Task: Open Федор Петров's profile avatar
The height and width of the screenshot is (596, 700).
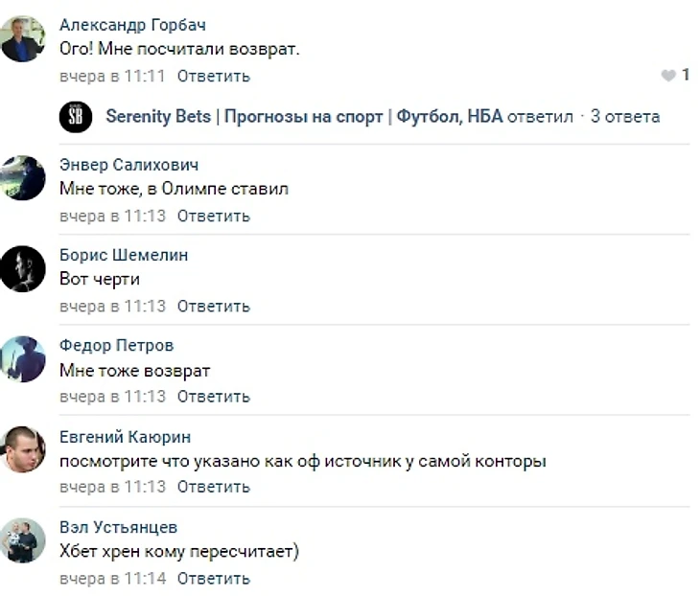Action: [23, 359]
